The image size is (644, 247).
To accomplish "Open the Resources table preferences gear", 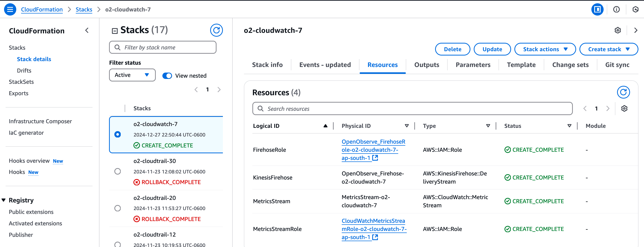I will (624, 108).
